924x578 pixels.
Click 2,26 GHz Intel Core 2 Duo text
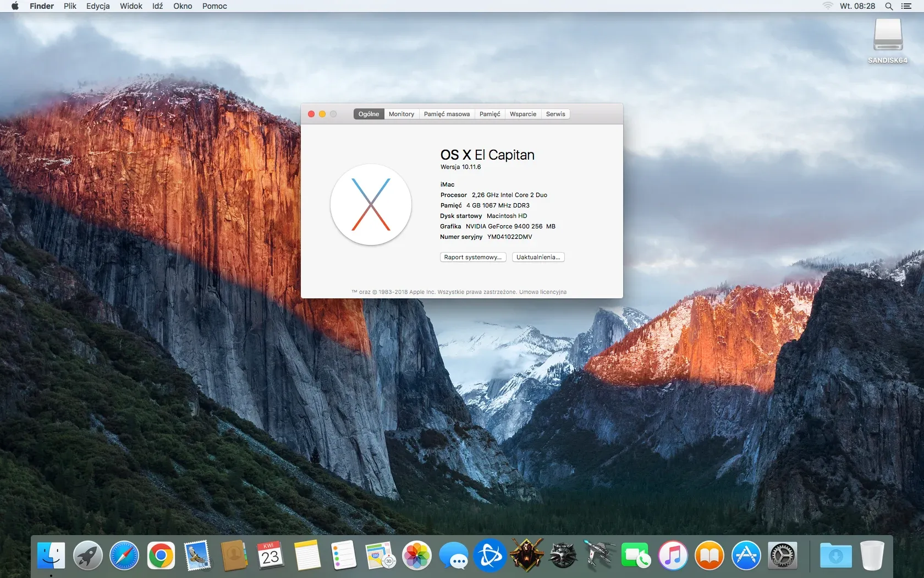coord(509,195)
